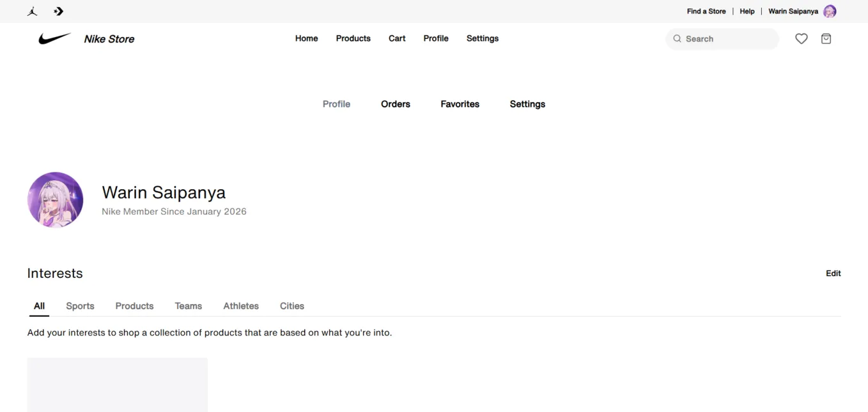Click Warin Saipanya in the top bar
Viewport: 868px width, 412px height.
pos(793,11)
